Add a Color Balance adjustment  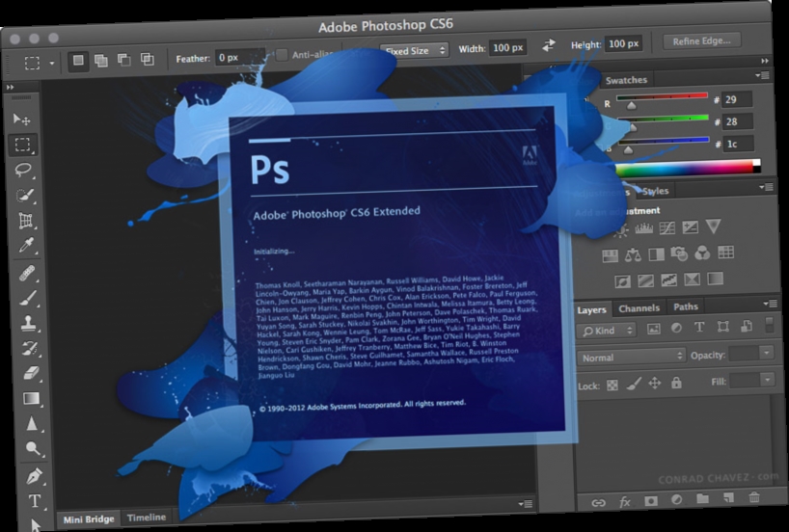pos(633,255)
